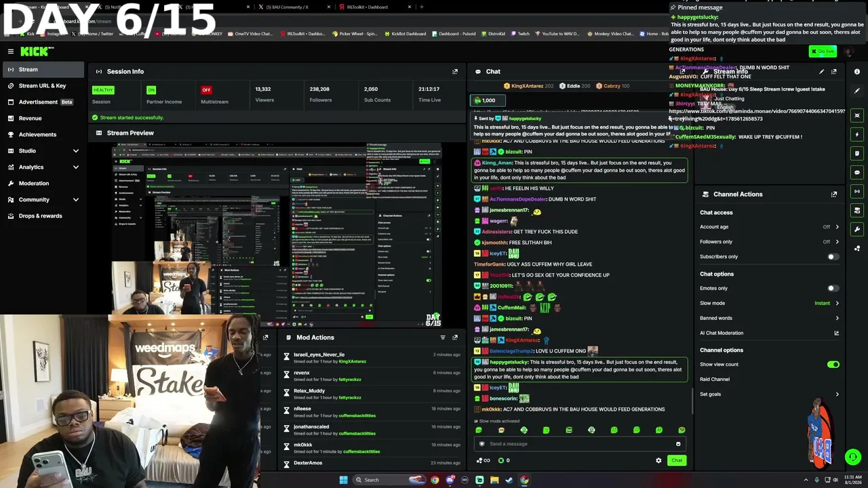
Task: Expand the Analytics sidebar section
Action: click(x=76, y=167)
